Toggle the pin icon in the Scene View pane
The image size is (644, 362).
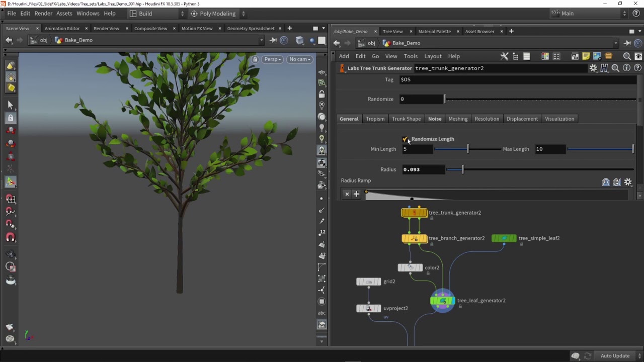tap(273, 40)
